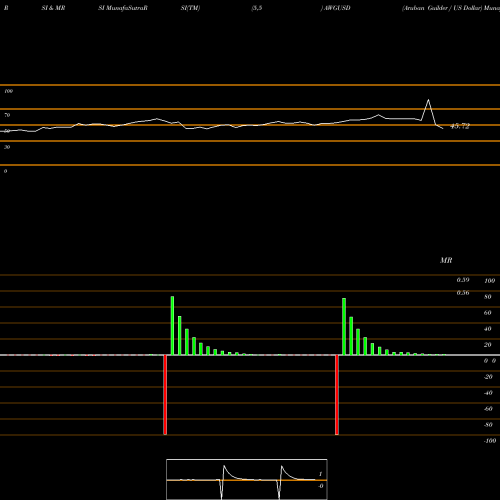Click the RSI line spike peak
The height and width of the screenshot is (500, 500).
click(428, 100)
